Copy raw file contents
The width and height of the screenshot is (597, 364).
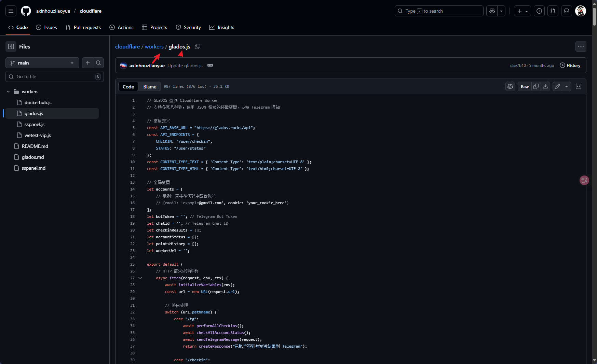click(536, 86)
